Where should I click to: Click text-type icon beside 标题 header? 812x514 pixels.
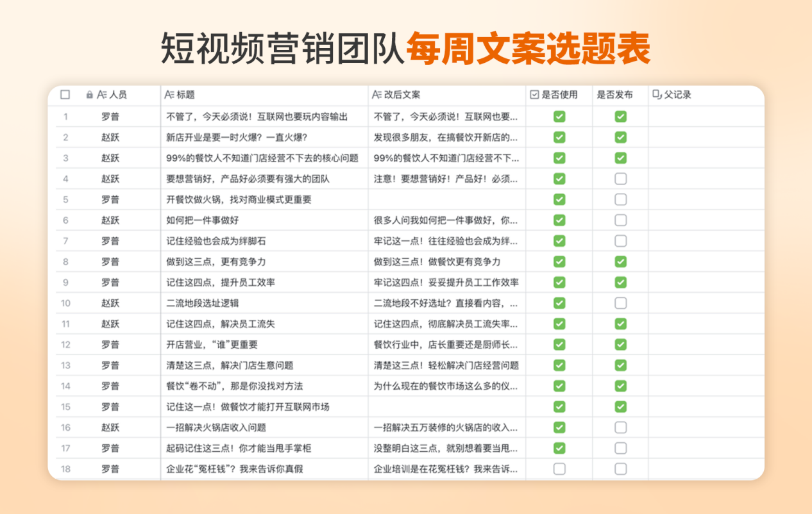[169, 95]
